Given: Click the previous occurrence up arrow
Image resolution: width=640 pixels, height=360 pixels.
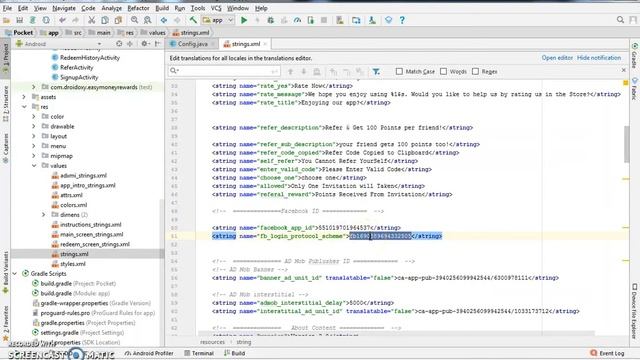Looking at the screenshot, I should point(291,71).
